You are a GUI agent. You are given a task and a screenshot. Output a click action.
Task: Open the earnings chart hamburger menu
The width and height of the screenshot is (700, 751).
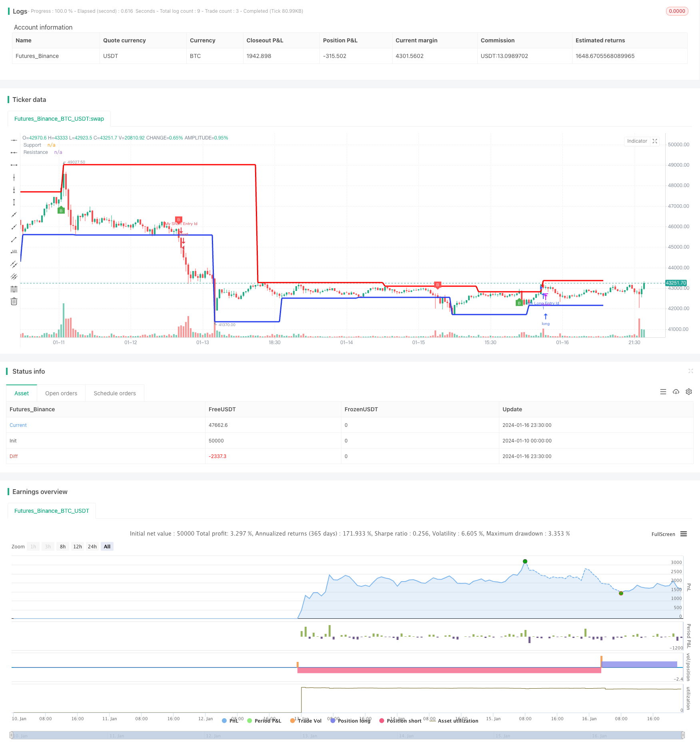pos(684,534)
